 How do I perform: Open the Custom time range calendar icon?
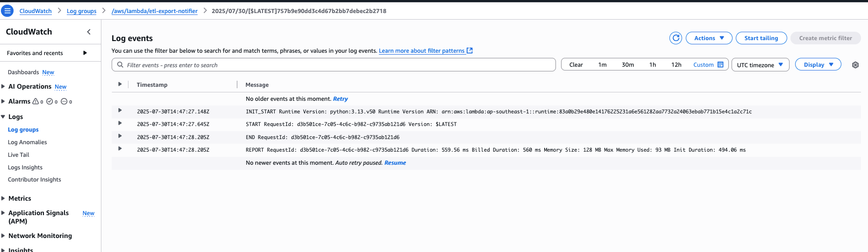720,64
